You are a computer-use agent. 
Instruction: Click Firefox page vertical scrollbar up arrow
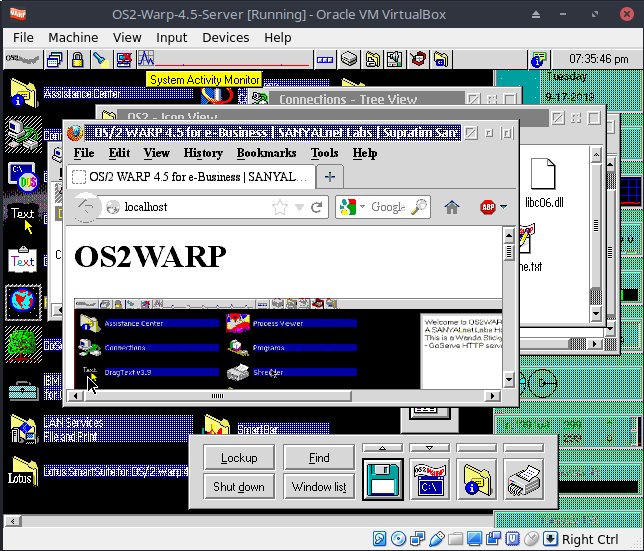[x=508, y=236]
